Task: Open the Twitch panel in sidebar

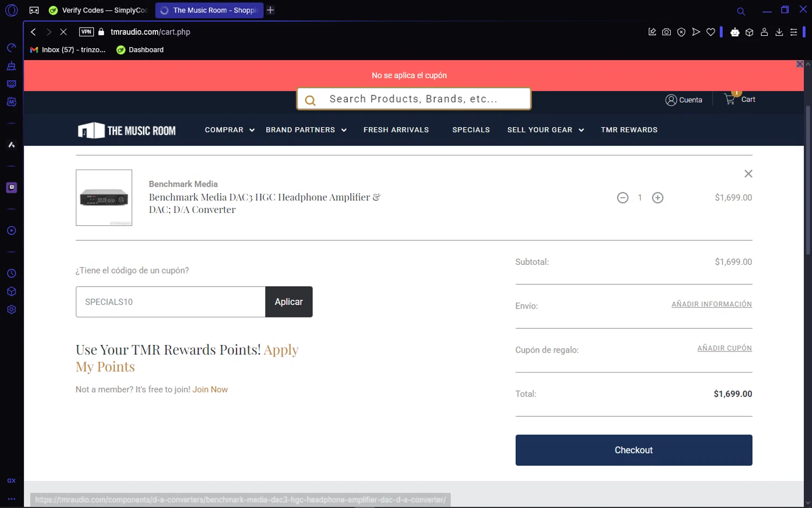Action: pyautogui.click(x=11, y=187)
